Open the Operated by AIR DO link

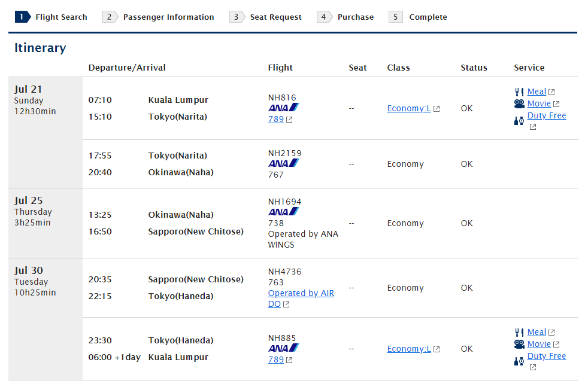(x=301, y=298)
